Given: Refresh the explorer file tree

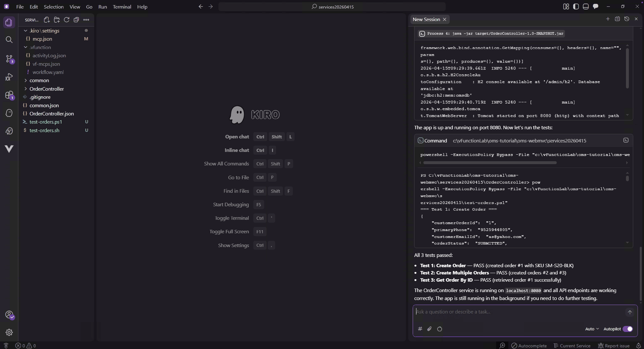Looking at the screenshot, I should [67, 20].
